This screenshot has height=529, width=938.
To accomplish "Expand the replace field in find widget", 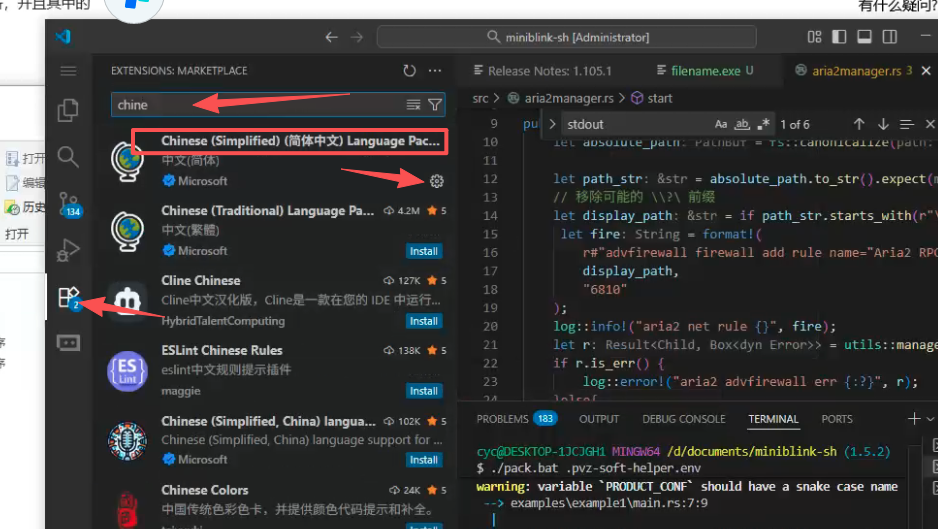I will pos(552,125).
